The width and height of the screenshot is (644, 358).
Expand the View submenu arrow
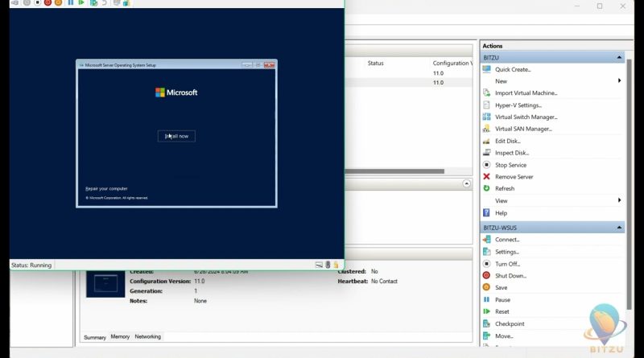619,200
